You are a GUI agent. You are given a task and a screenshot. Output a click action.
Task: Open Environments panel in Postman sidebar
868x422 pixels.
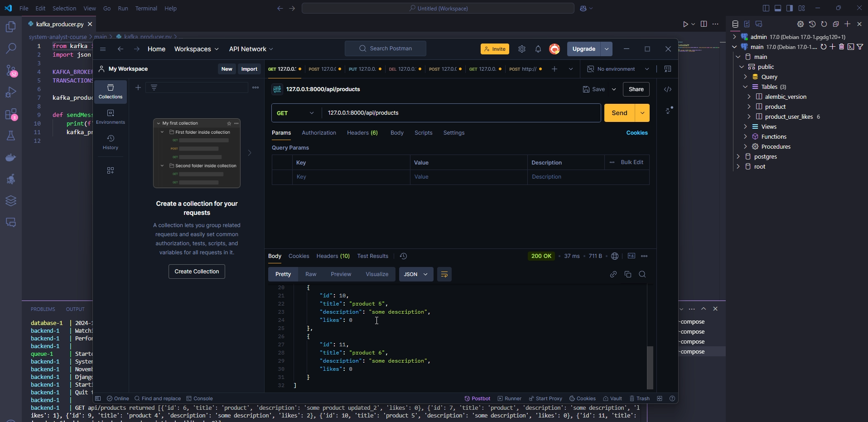coord(111,116)
